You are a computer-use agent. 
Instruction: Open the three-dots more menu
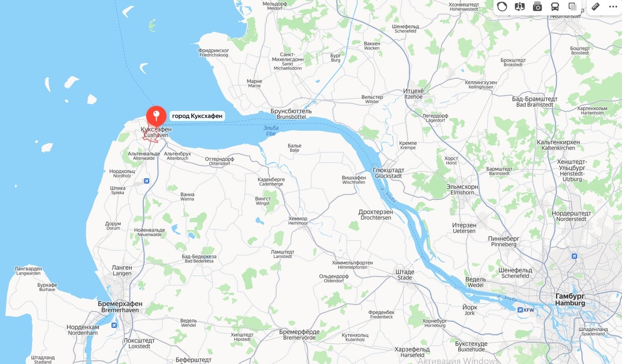[x=613, y=7]
